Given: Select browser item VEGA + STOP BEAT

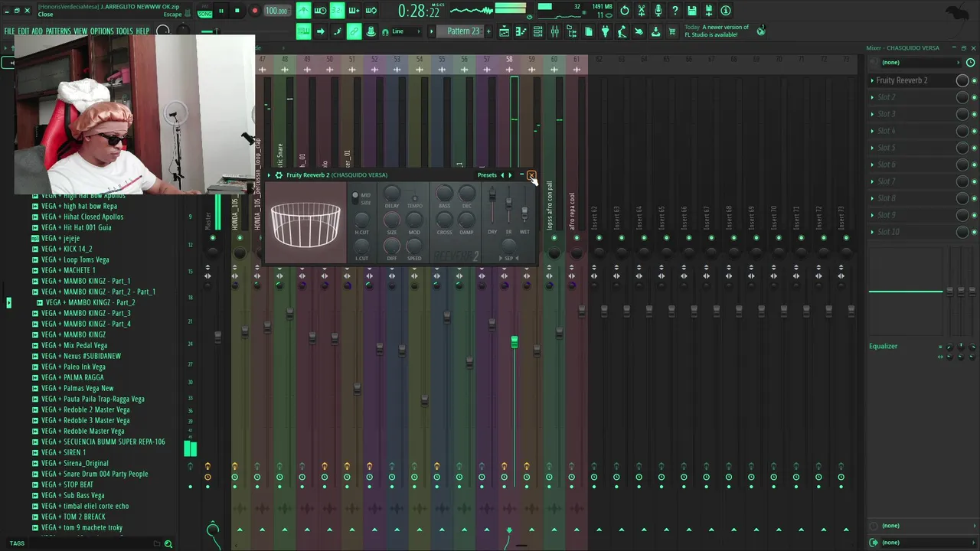Looking at the screenshot, I should [x=67, y=484].
